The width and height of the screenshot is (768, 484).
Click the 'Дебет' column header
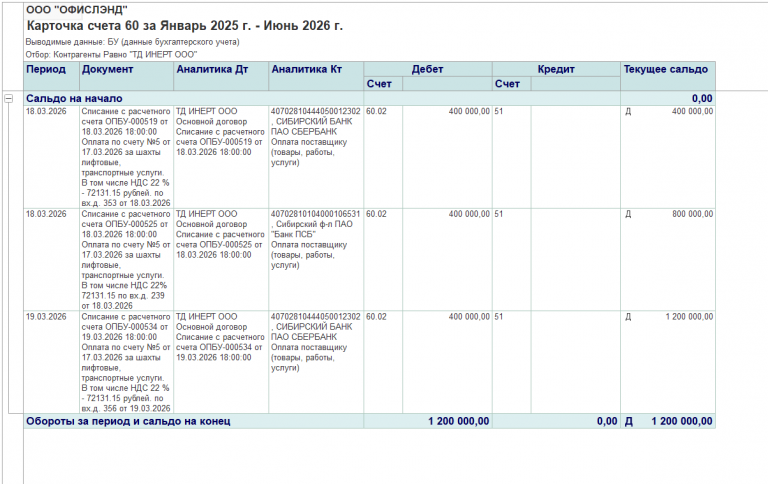pyautogui.click(x=428, y=69)
